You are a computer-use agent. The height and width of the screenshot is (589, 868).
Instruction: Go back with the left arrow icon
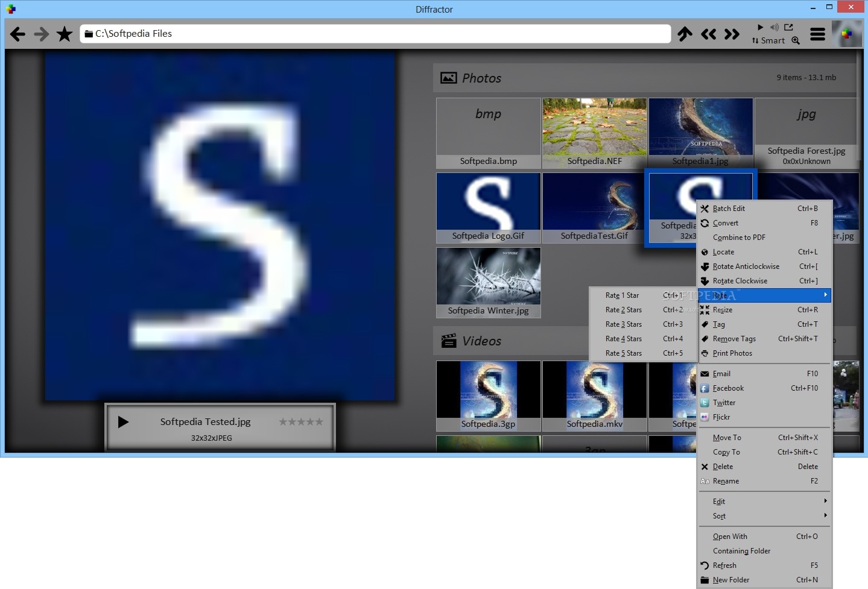[17, 34]
